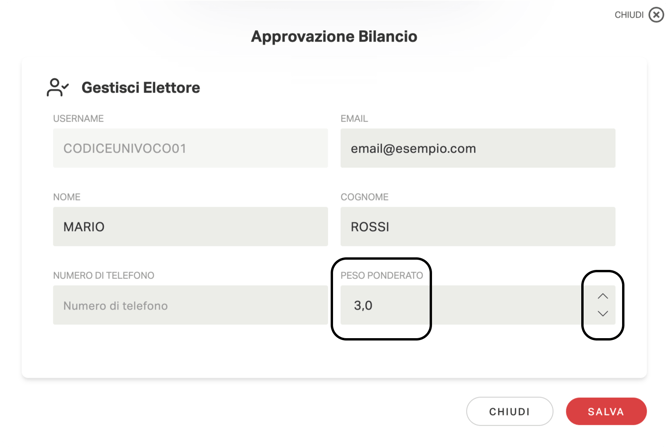This screenshot has height=448, width=670.
Task: Click the Cognome field showing ROSSI
Action: click(x=477, y=227)
